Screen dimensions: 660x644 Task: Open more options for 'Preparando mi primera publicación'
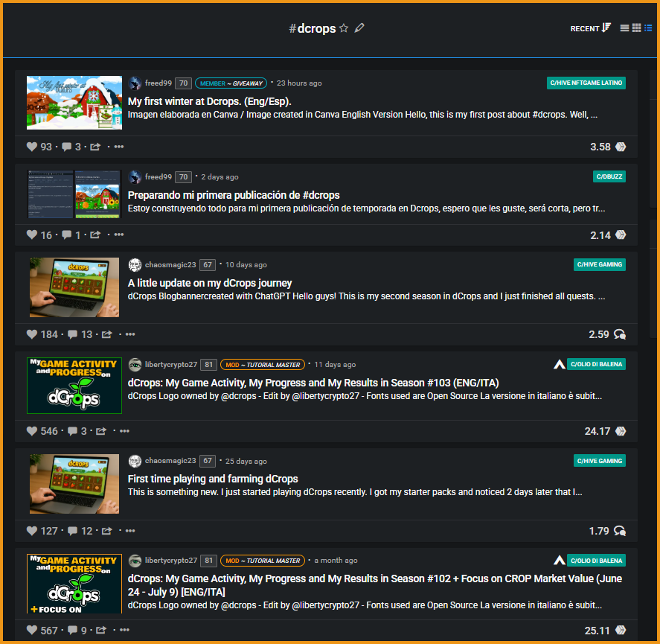point(119,235)
